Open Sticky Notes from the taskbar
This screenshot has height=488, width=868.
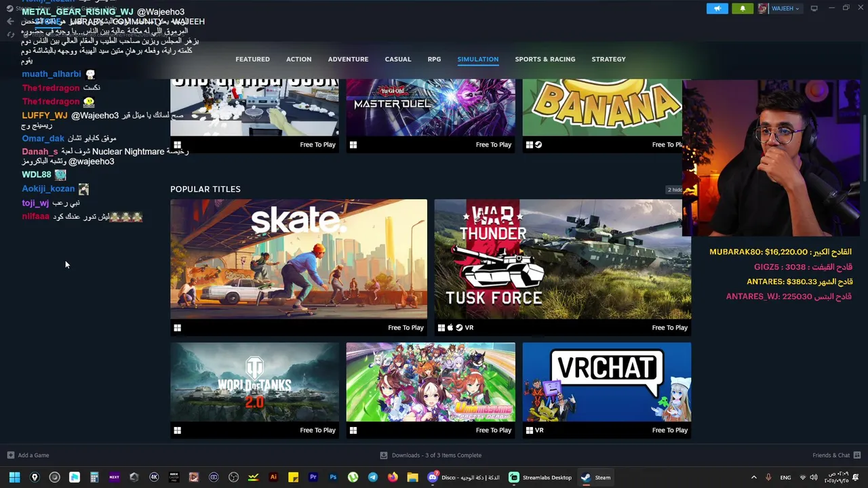coord(293,477)
